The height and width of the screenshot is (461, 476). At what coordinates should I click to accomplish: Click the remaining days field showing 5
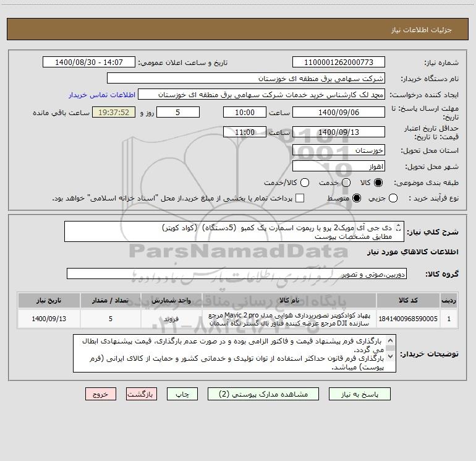pos(178,112)
